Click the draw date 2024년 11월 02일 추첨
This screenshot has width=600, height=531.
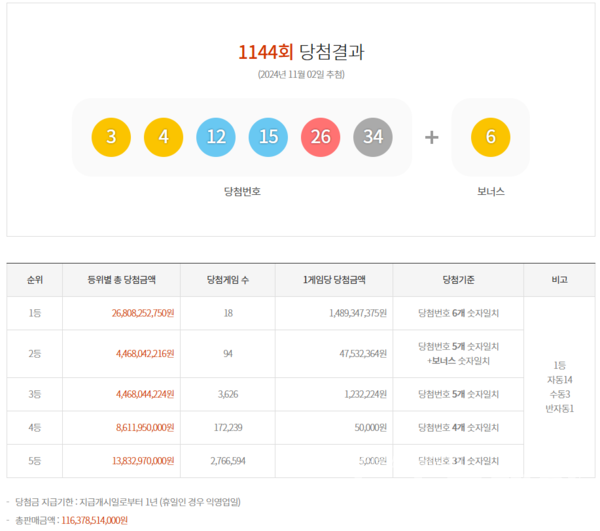(301, 74)
